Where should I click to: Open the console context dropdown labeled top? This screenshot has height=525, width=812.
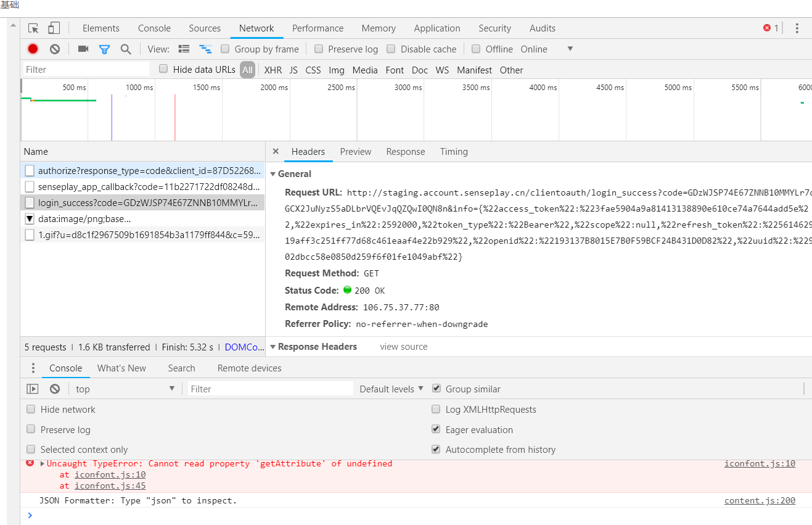pos(123,388)
